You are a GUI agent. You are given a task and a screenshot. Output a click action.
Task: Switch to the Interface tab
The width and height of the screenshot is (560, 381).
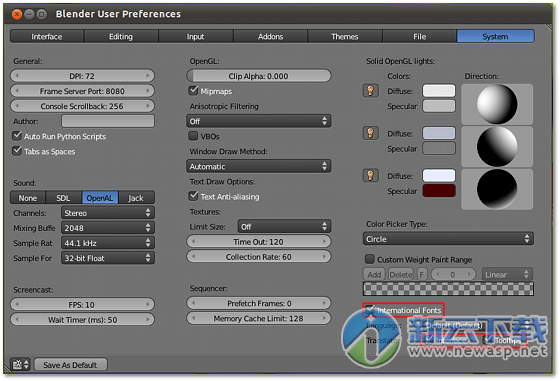pos(47,36)
